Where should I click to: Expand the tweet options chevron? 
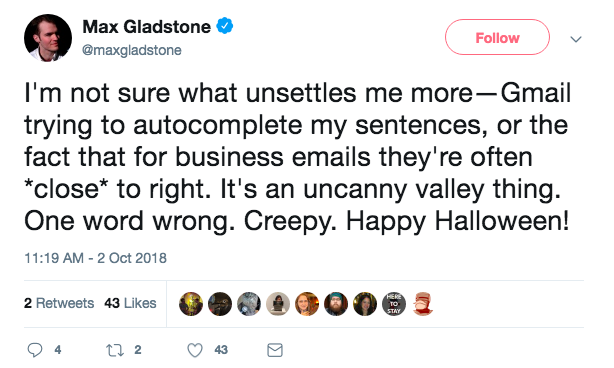click(x=576, y=39)
